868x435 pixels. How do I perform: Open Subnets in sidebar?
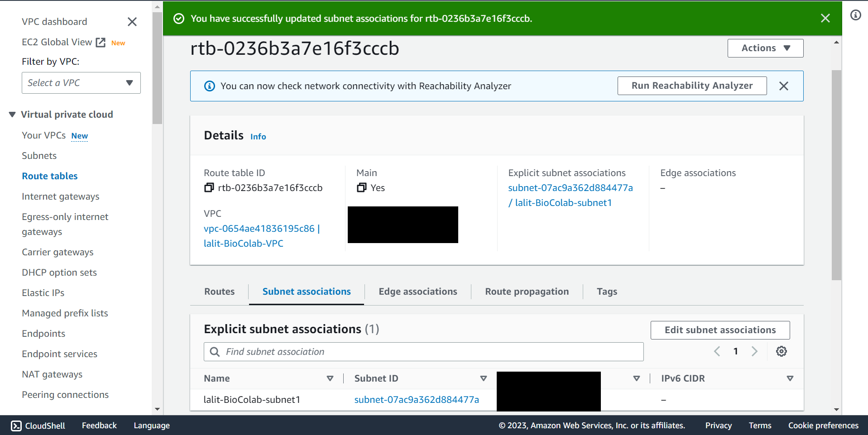(39, 156)
